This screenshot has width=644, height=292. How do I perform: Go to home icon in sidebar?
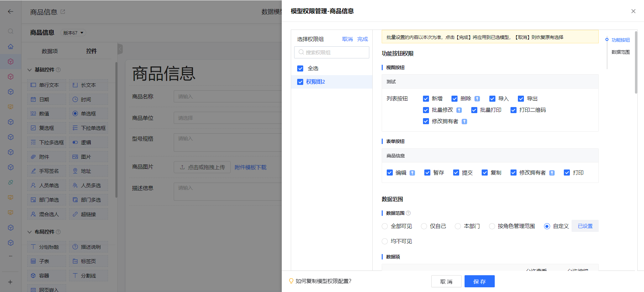11,46
